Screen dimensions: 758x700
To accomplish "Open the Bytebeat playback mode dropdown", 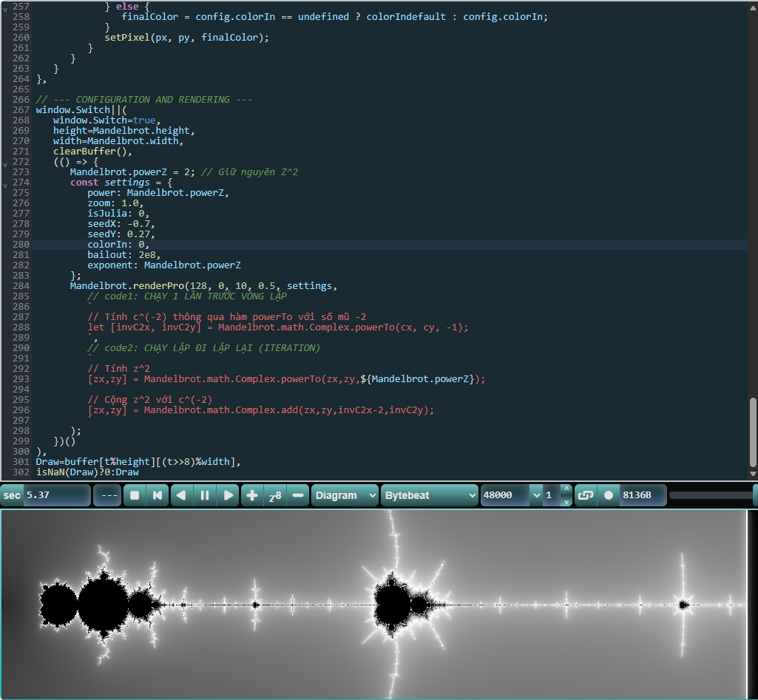I will coord(429,495).
